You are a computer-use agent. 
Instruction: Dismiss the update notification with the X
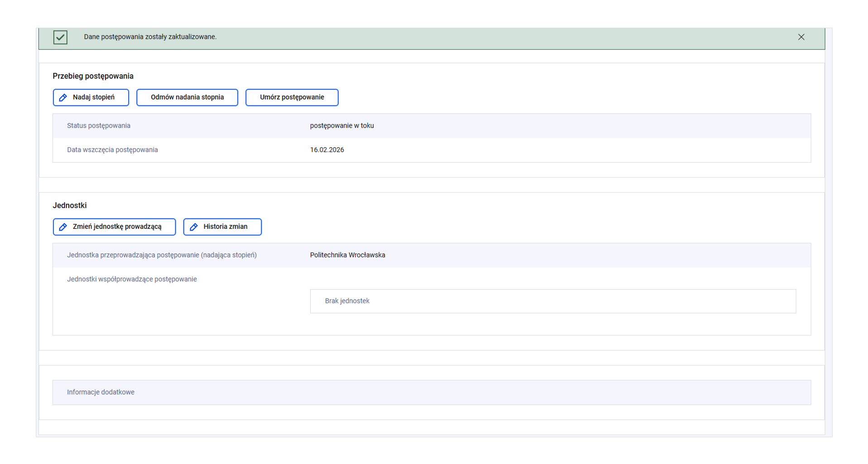(x=801, y=37)
